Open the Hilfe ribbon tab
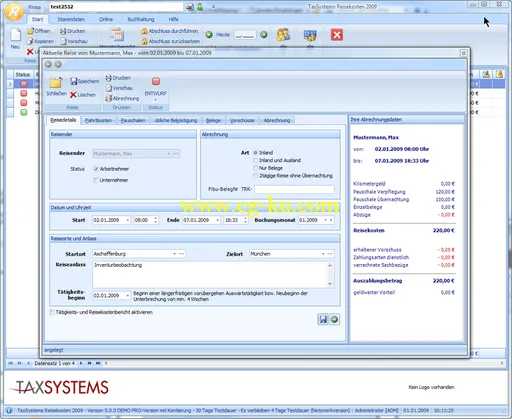This screenshot has height=419, width=512. tap(174, 19)
